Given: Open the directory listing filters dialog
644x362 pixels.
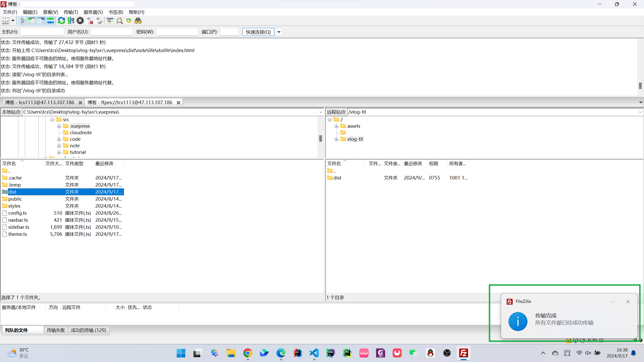Looking at the screenshot, I should click(110, 21).
